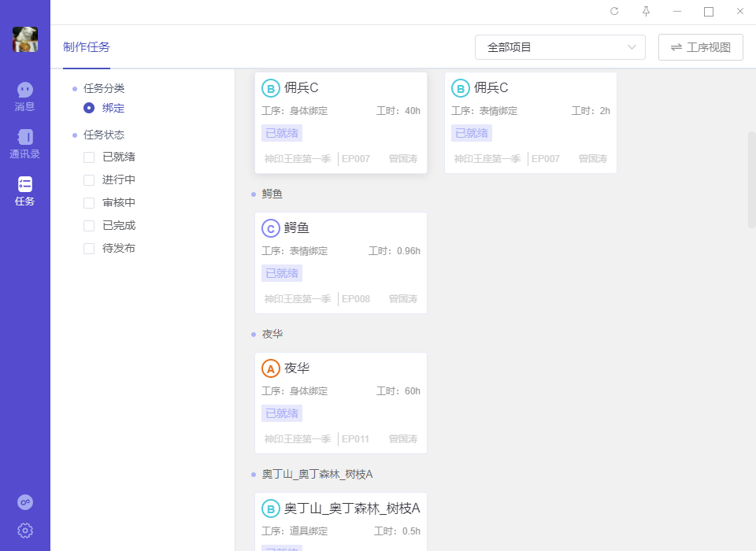This screenshot has height=551, width=756.
Task: Click the 工序视图 button
Action: pos(700,47)
